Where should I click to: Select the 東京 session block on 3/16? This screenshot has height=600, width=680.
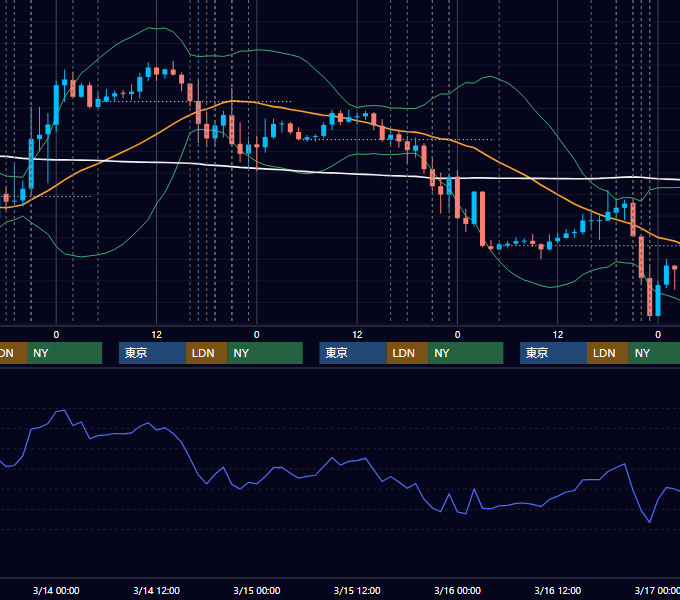553,353
